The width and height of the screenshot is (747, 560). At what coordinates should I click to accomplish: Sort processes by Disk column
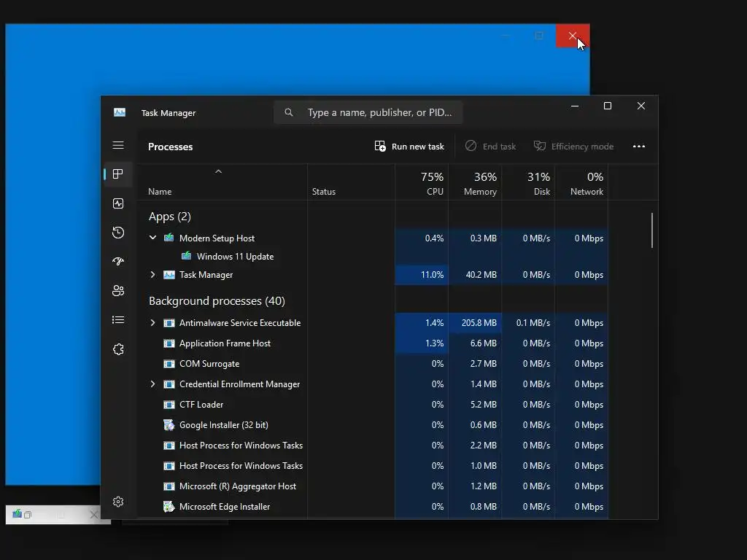point(528,183)
